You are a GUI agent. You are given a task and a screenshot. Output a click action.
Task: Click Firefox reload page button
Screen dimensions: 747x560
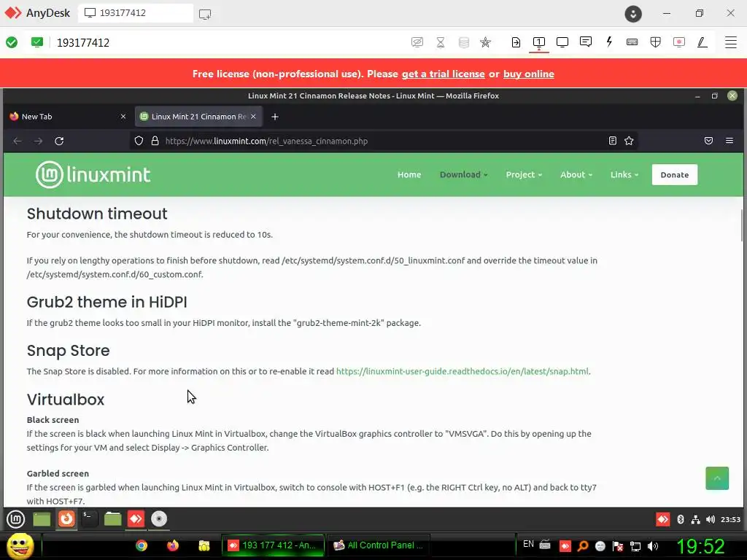(59, 141)
